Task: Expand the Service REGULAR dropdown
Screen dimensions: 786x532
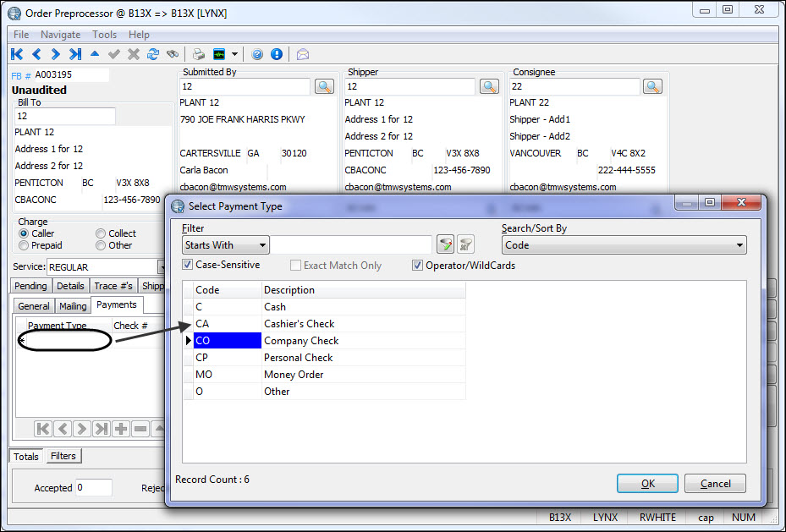Action: click(x=161, y=266)
